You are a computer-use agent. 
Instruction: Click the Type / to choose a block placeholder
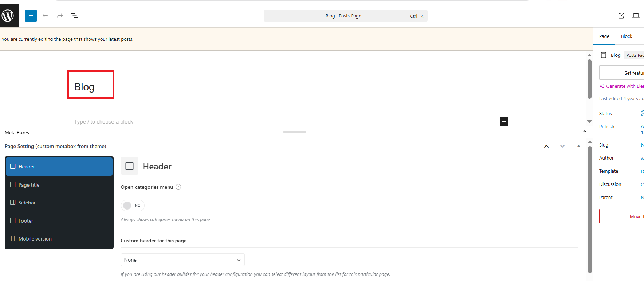point(103,122)
